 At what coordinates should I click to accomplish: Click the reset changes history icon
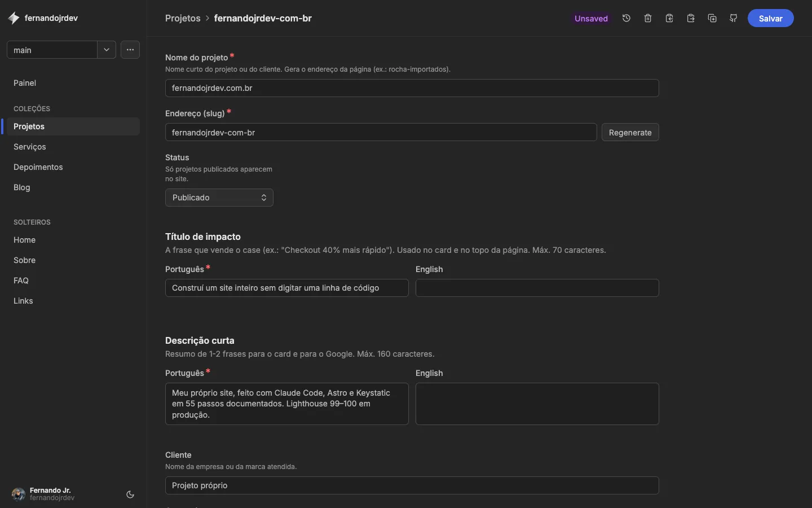(x=626, y=18)
